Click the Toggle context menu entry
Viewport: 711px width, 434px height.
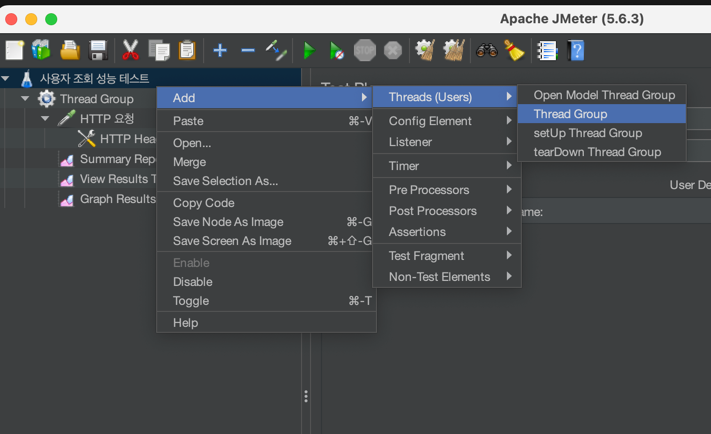pyautogui.click(x=191, y=301)
